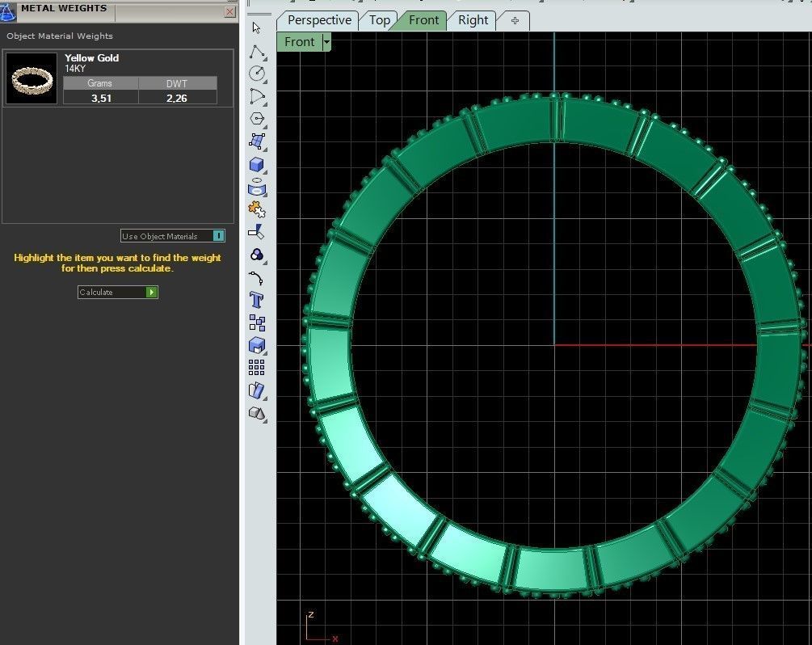
Task: Run the Calculate button
Action: pos(118,293)
